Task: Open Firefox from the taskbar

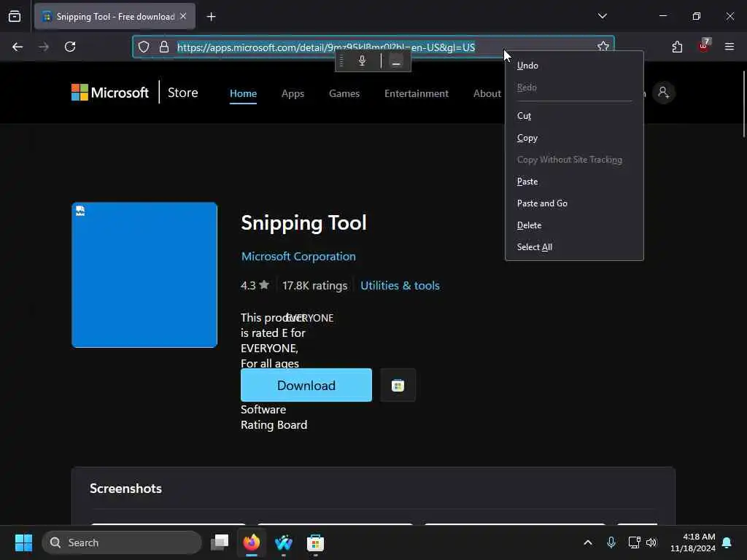Action: click(252, 542)
